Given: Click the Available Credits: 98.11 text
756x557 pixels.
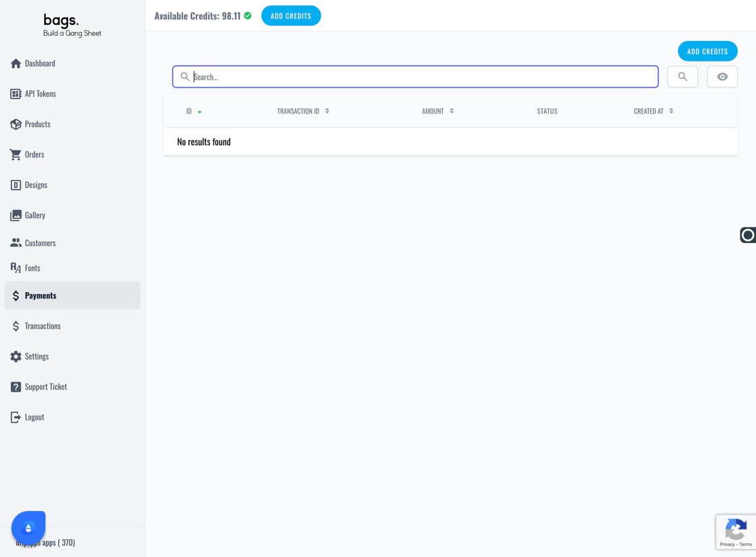Looking at the screenshot, I should (x=197, y=16).
